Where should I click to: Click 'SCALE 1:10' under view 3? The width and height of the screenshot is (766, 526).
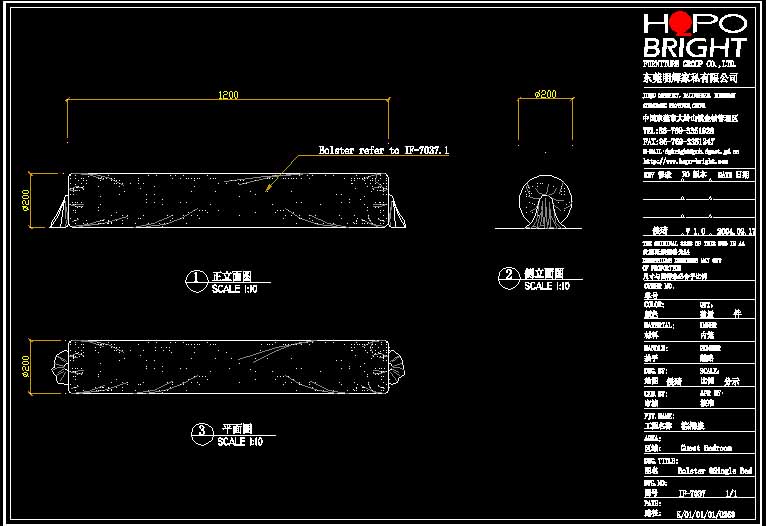tap(240, 442)
